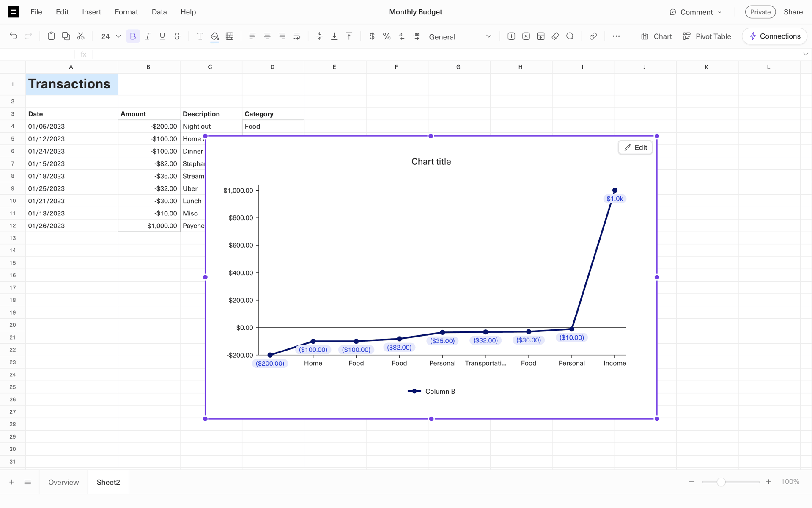The height and width of the screenshot is (508, 812).
Task: Apply percent format
Action: pyautogui.click(x=387, y=36)
